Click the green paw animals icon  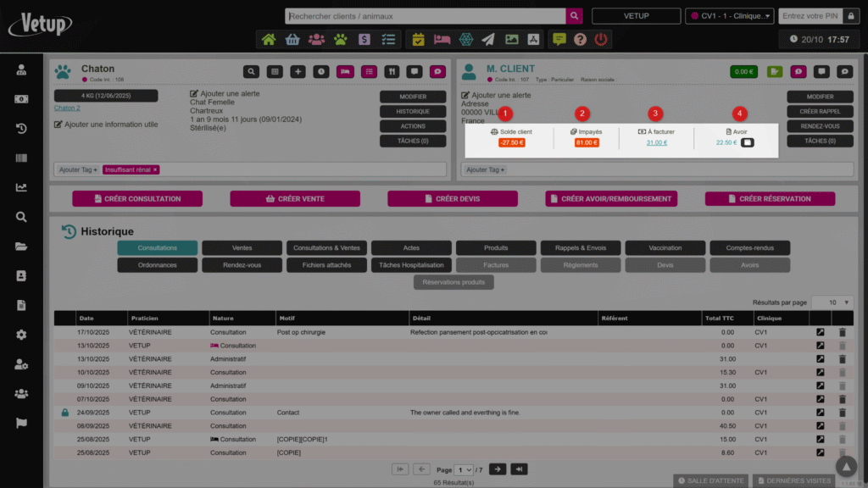(340, 39)
